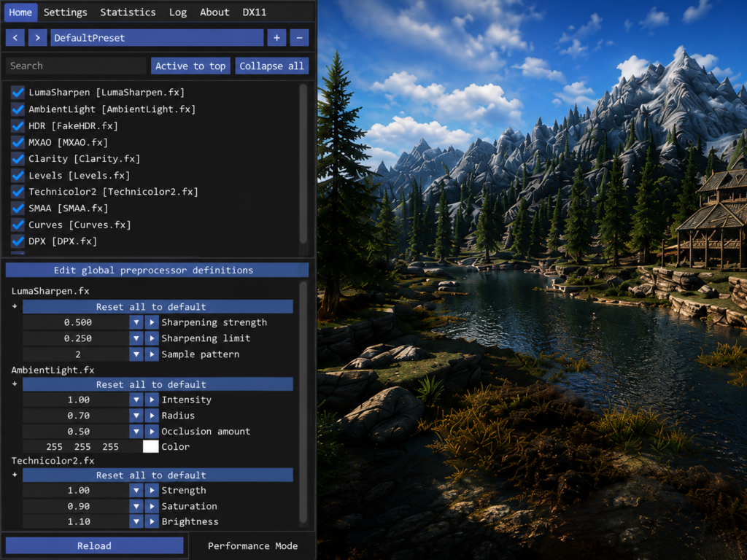Click the Brightness 1.10 value field
Screen dimensions: 747x560
76,521
